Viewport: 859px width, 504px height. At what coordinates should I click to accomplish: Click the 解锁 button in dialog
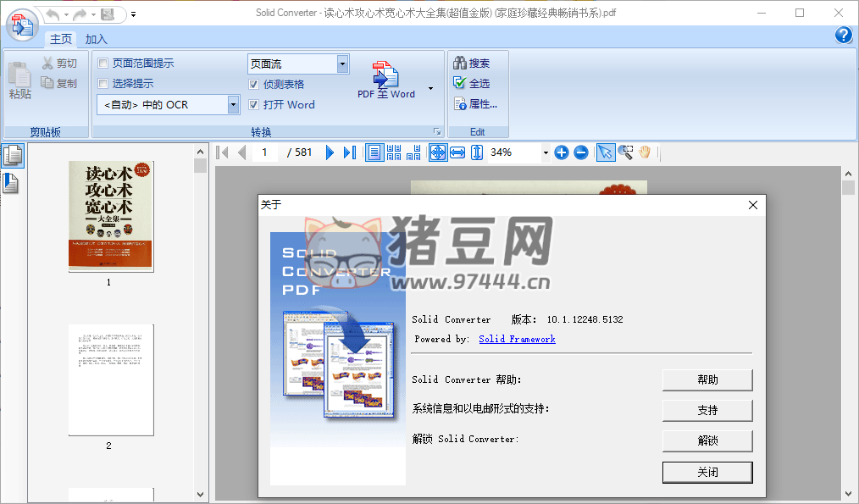707,441
